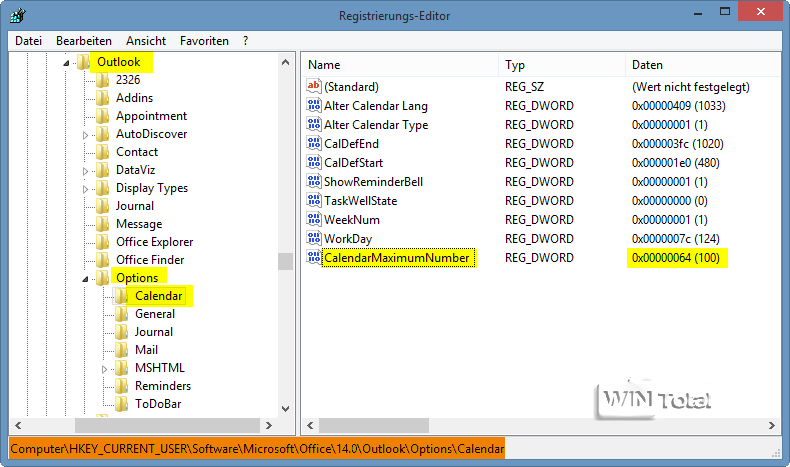Click the registry path in status bar
The image size is (790, 467).
pyautogui.click(x=257, y=448)
